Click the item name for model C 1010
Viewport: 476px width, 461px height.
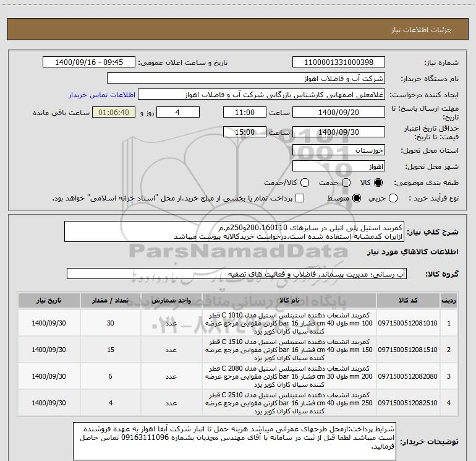coord(289,323)
